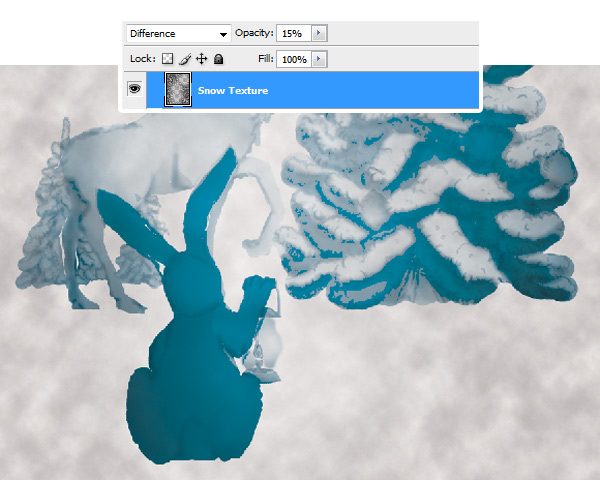600x480 pixels.
Task: Toggle Lock image pixels brush icon
Action: [x=185, y=59]
